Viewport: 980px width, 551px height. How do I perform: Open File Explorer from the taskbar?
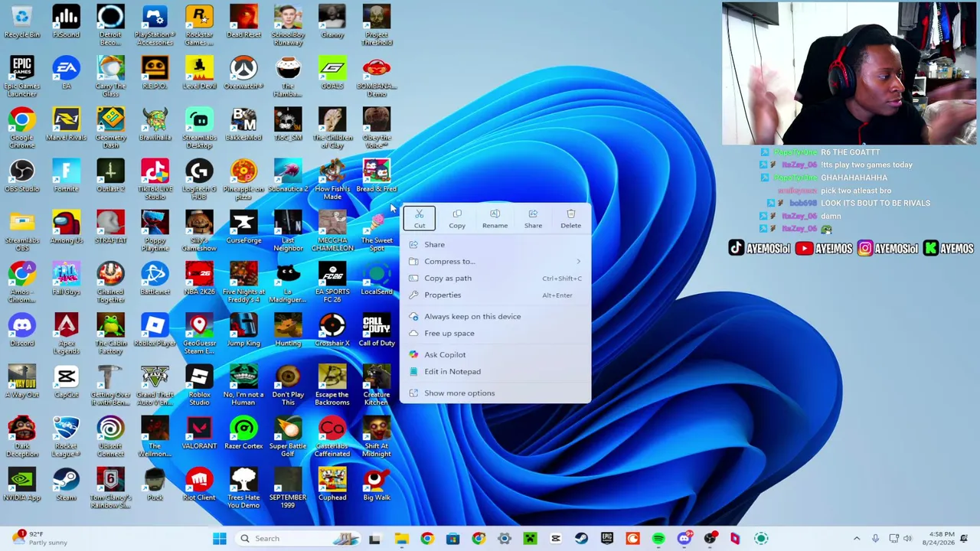point(401,539)
